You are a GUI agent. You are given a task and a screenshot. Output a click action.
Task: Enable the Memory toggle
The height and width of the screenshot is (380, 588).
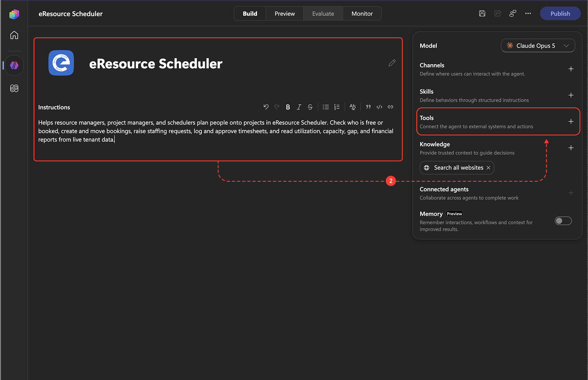click(x=563, y=221)
